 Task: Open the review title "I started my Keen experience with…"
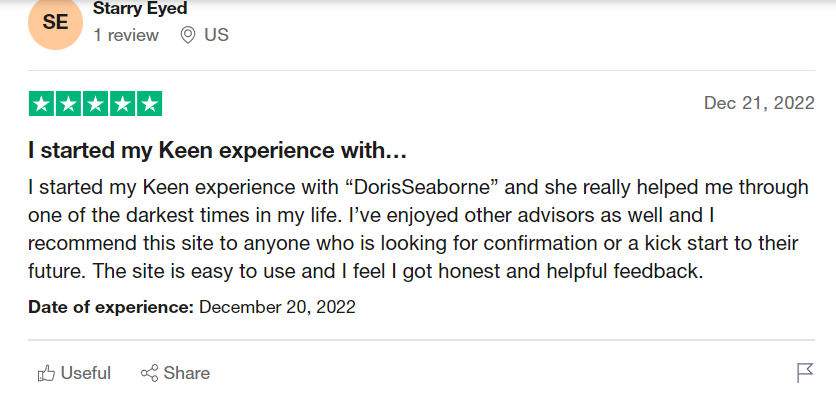point(218,151)
